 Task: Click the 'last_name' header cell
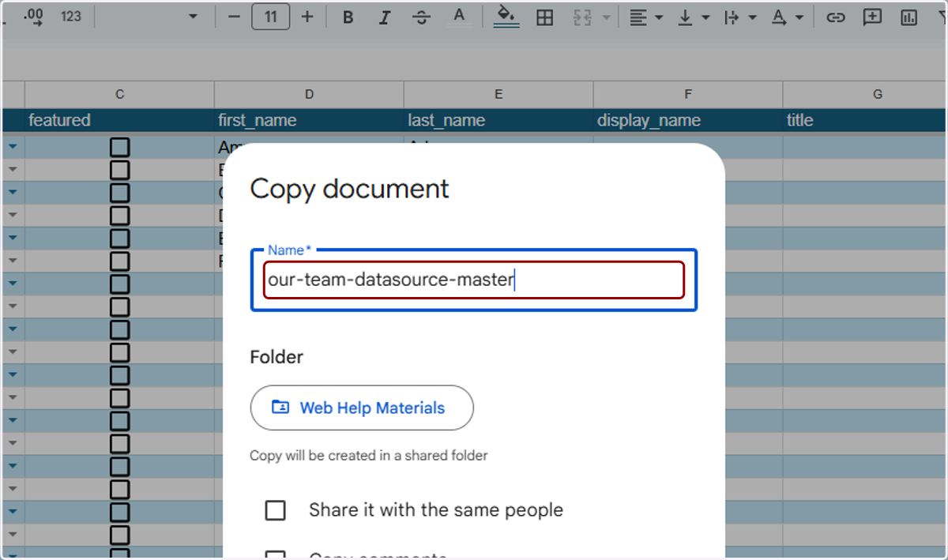[x=498, y=121]
